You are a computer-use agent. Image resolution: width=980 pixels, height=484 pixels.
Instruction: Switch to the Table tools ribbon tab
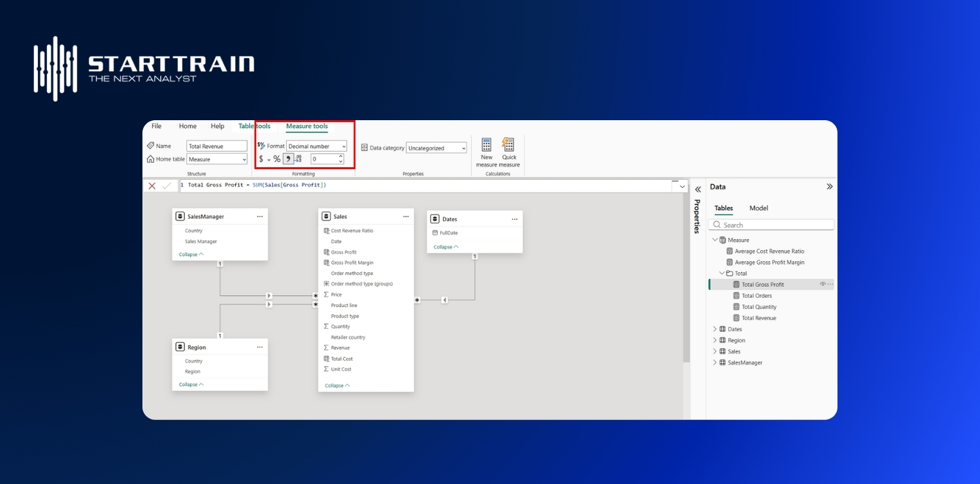(254, 126)
